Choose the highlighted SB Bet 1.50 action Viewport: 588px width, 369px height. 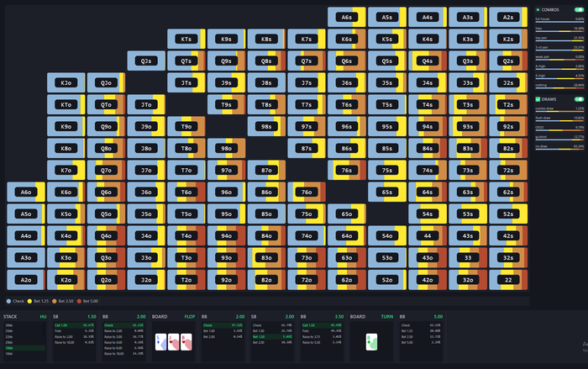[x=272, y=337]
